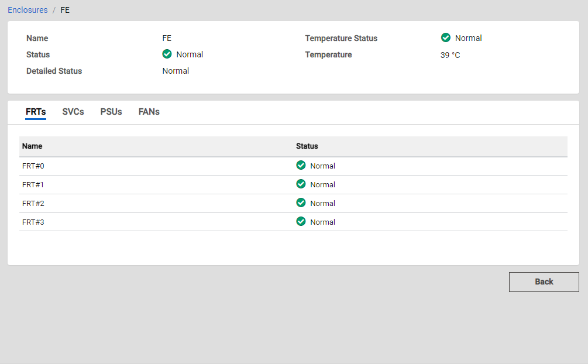
Task: Click the FE breadcrumb current page text
Action: (65, 10)
